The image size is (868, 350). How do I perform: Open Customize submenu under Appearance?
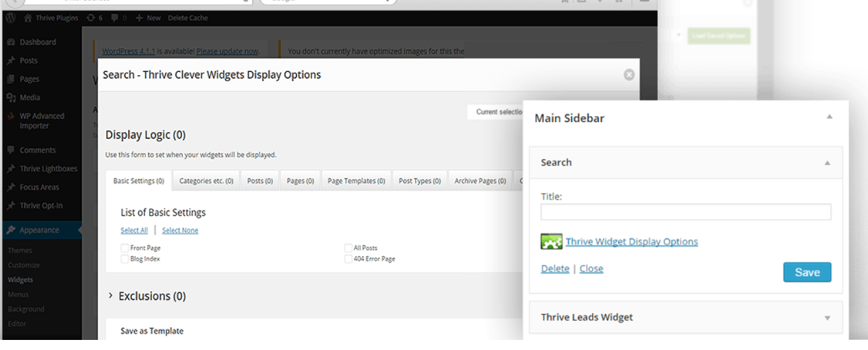coord(23,265)
